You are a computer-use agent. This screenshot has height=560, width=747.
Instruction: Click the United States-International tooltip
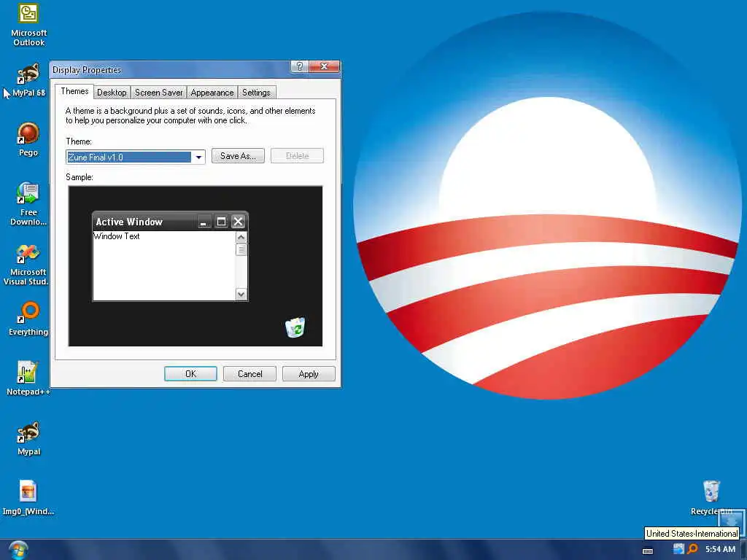(692, 533)
